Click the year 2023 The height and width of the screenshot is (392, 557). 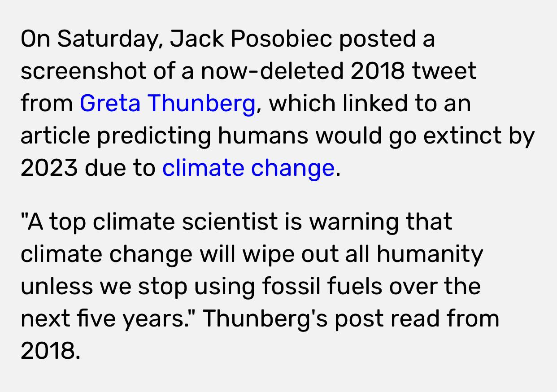[x=49, y=168]
